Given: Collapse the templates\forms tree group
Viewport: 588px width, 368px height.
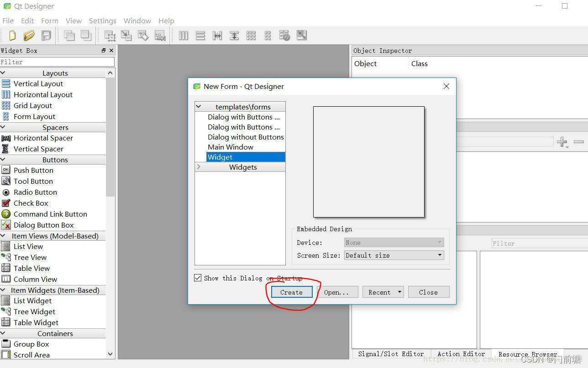Looking at the screenshot, I should [x=199, y=107].
